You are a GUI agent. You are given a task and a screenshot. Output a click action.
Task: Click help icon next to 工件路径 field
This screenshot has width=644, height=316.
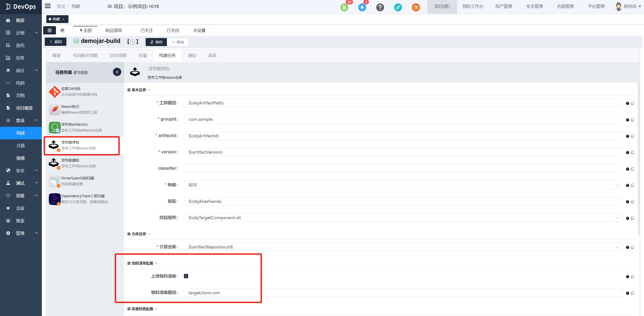627,103
